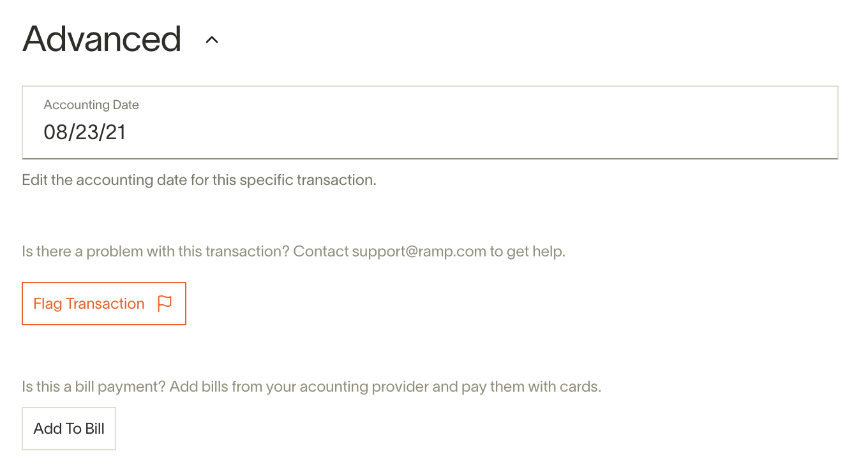Click the 'Edit the accounting date' helper text
868x472 pixels.
199,180
